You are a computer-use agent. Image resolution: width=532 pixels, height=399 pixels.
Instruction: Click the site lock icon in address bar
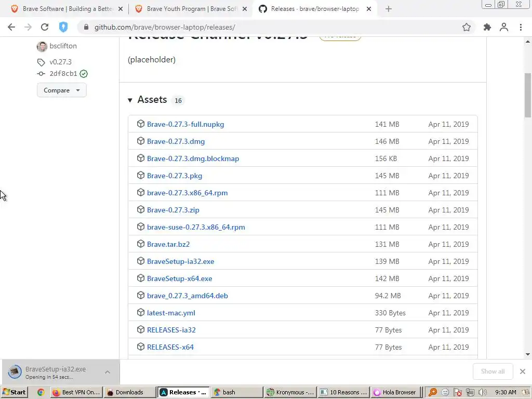tap(86, 27)
